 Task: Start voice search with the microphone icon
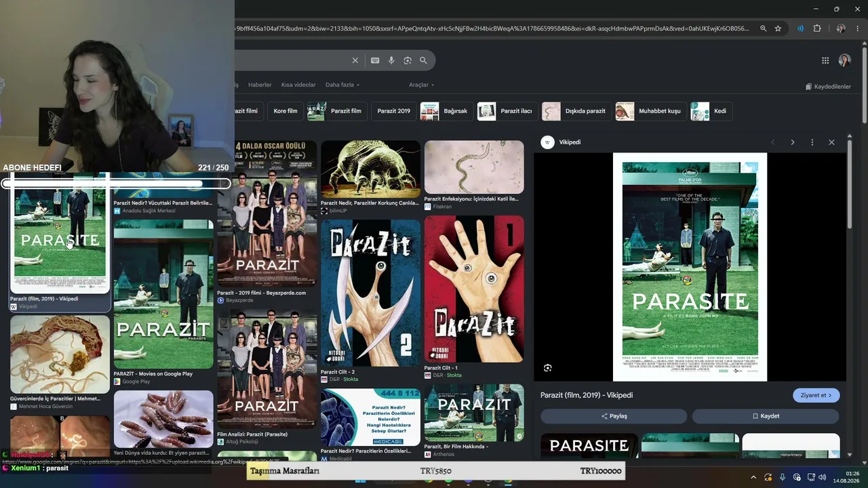391,60
